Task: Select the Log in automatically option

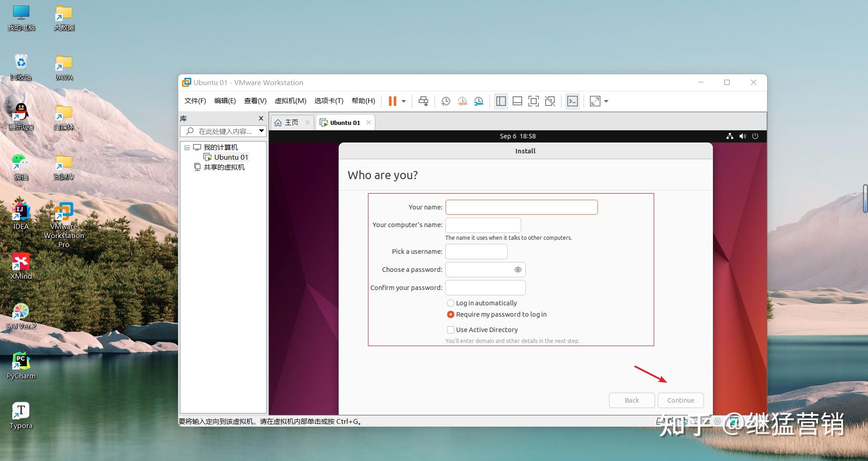Action: pos(450,303)
